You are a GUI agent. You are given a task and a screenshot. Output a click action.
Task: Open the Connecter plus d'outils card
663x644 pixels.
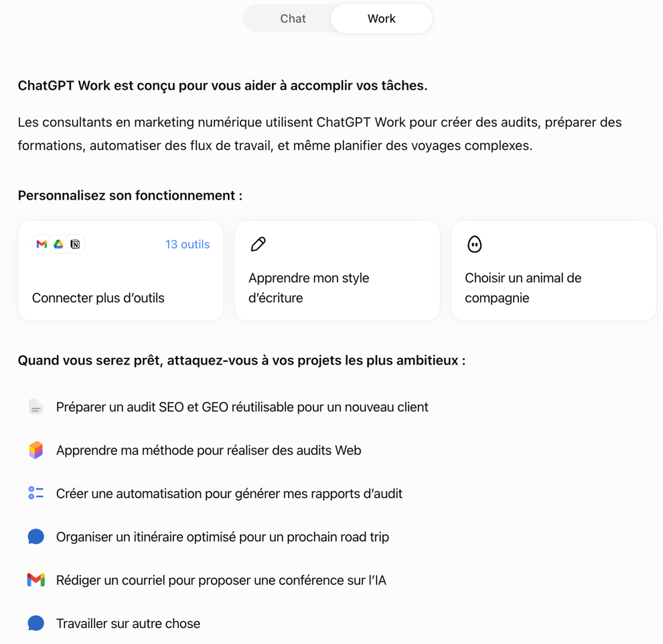tap(121, 271)
